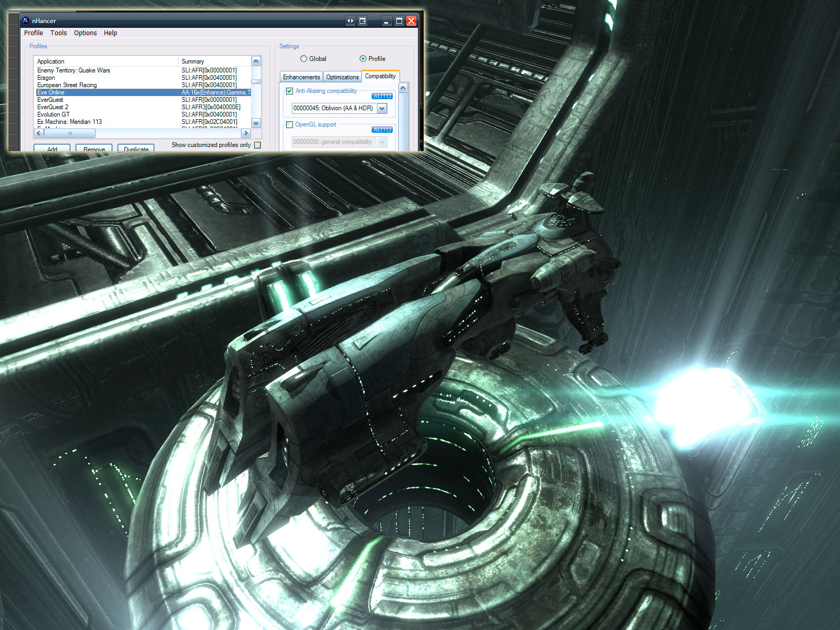Switch to the Enhancements tab
The image size is (840, 630).
pos(301,77)
